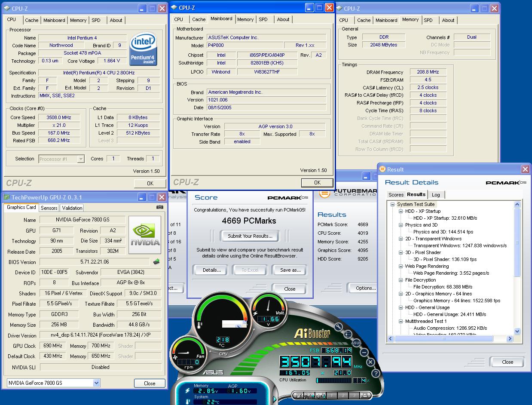
Task: Open SPD tab in middle CPU-Z window
Action: click(263, 19)
